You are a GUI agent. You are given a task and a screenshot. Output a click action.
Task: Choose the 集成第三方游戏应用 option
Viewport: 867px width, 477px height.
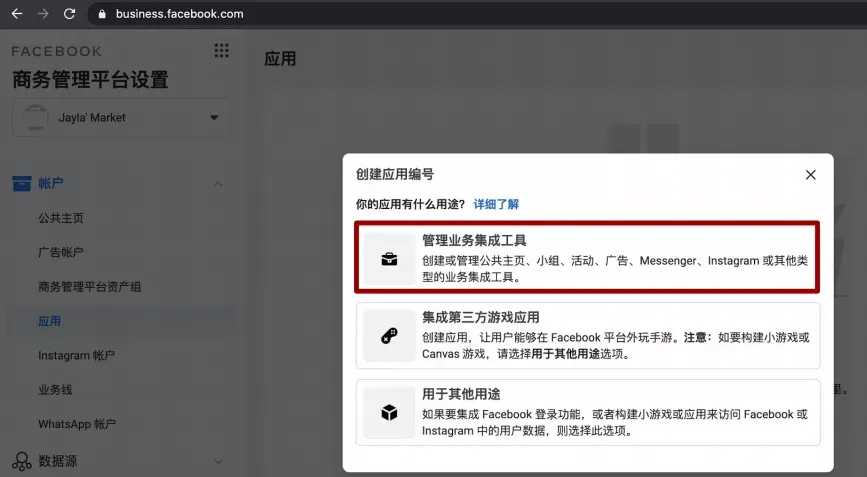pos(588,335)
